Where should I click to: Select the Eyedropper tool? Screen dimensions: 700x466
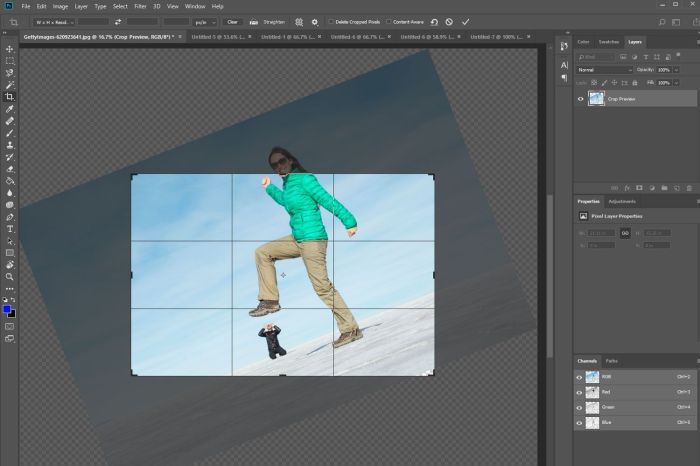[9, 109]
